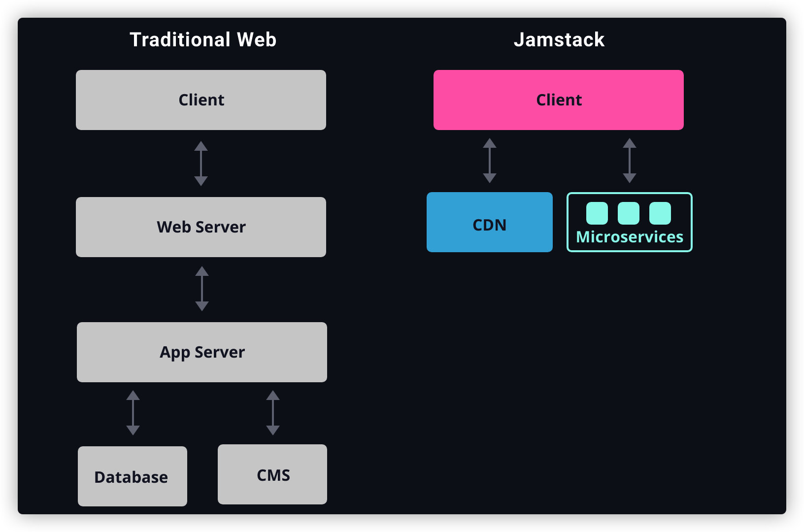Click the "Microservices" label

630,237
